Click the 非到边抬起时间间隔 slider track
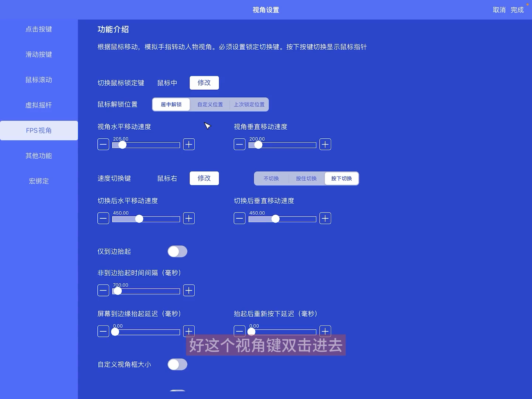The width and height of the screenshot is (532, 399). pyautogui.click(x=146, y=291)
